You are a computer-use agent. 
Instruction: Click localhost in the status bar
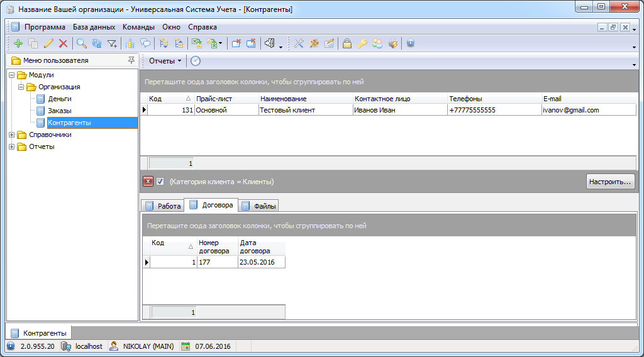pyautogui.click(x=89, y=346)
